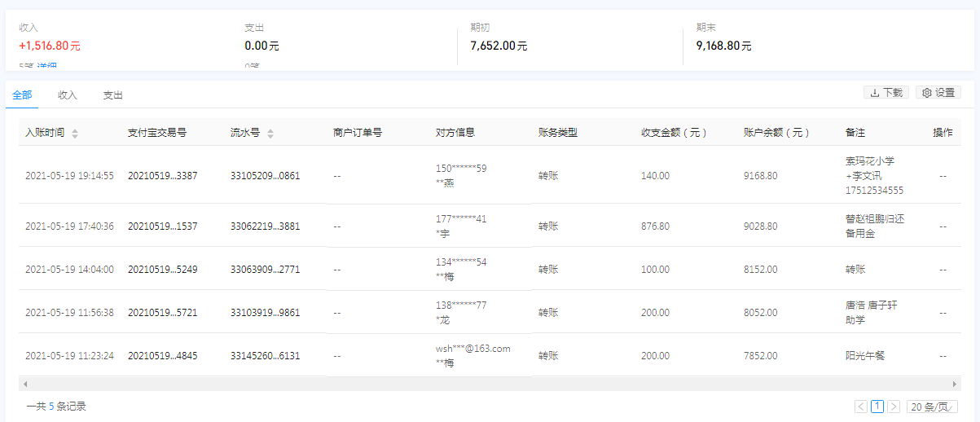980x422 pixels.
Task: Click the previous page arrow in pagination
Action: pos(861,407)
